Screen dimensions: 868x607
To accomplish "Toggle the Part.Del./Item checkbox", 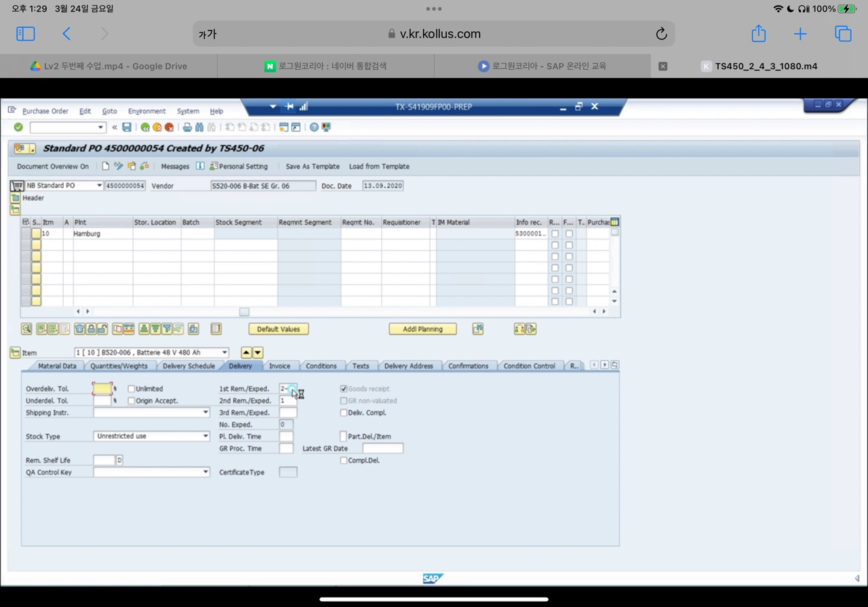I will click(343, 436).
